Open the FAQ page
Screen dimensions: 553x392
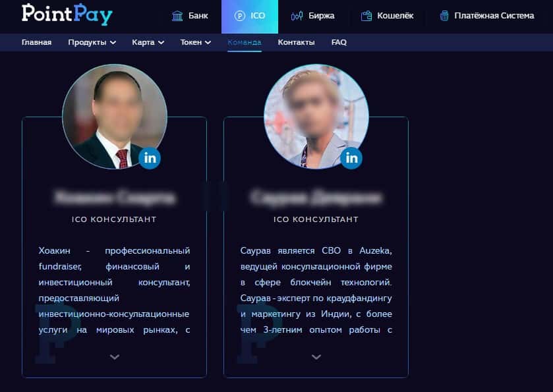pos(339,42)
